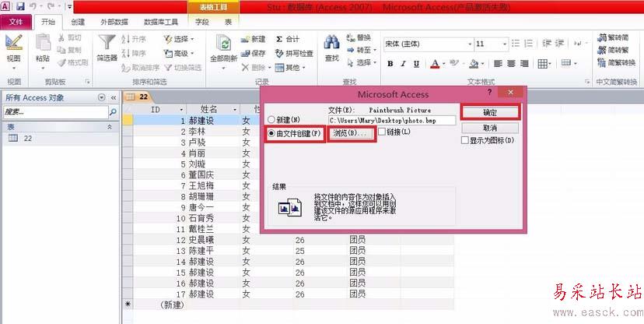The height and width of the screenshot is (324, 644).
Task: Open the font name dropdown 宋体
Action: click(x=470, y=44)
